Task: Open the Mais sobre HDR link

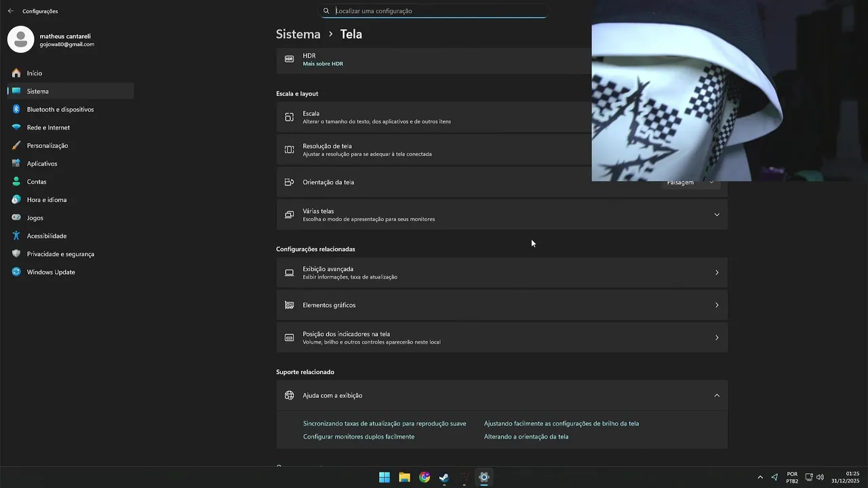Action: 323,64
